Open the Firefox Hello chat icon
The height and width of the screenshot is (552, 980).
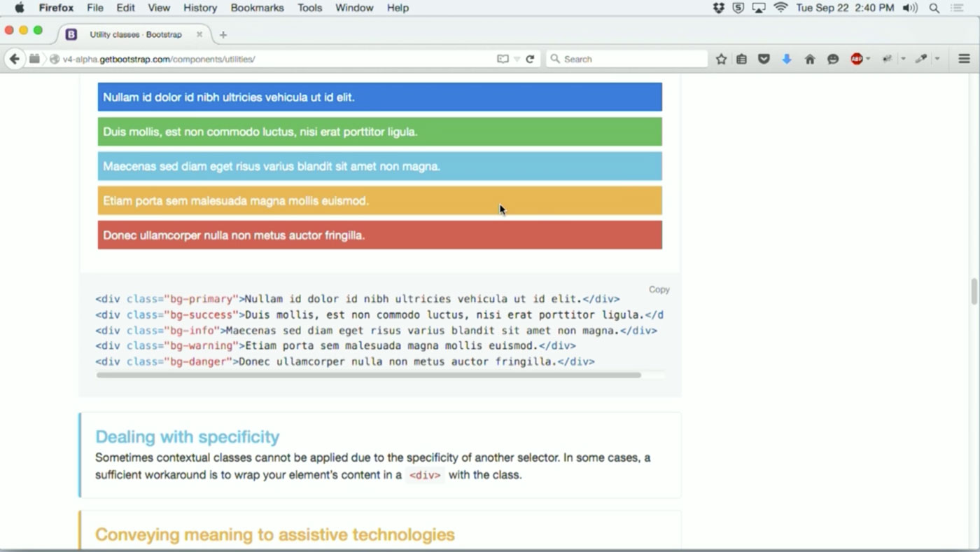tap(832, 59)
